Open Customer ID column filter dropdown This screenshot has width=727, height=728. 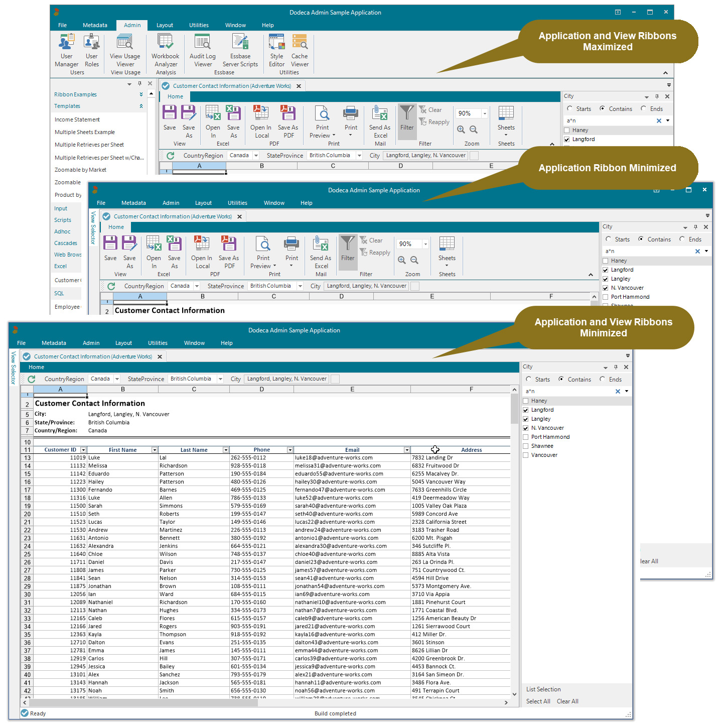coord(83,450)
